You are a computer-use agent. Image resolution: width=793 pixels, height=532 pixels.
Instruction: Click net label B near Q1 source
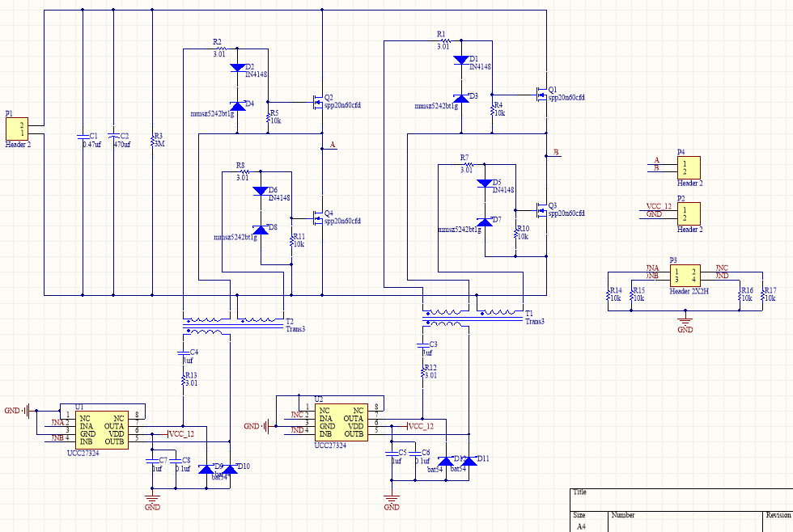tap(556, 152)
